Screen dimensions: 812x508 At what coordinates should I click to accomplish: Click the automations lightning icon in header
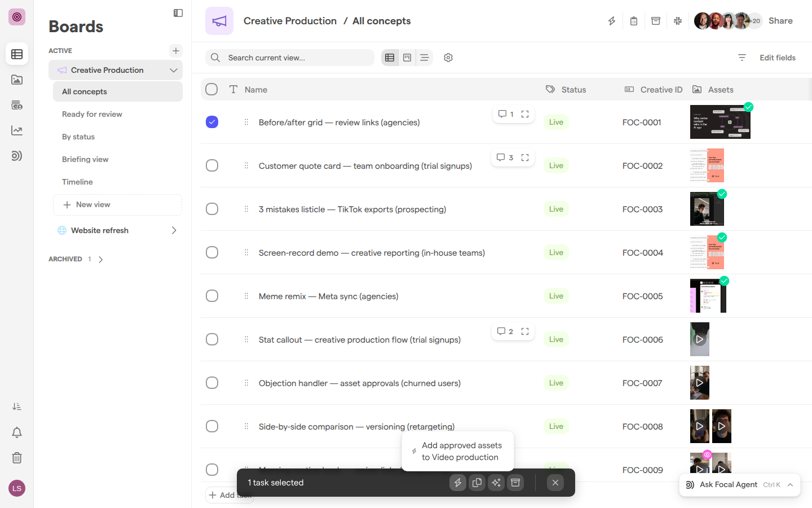(612, 21)
